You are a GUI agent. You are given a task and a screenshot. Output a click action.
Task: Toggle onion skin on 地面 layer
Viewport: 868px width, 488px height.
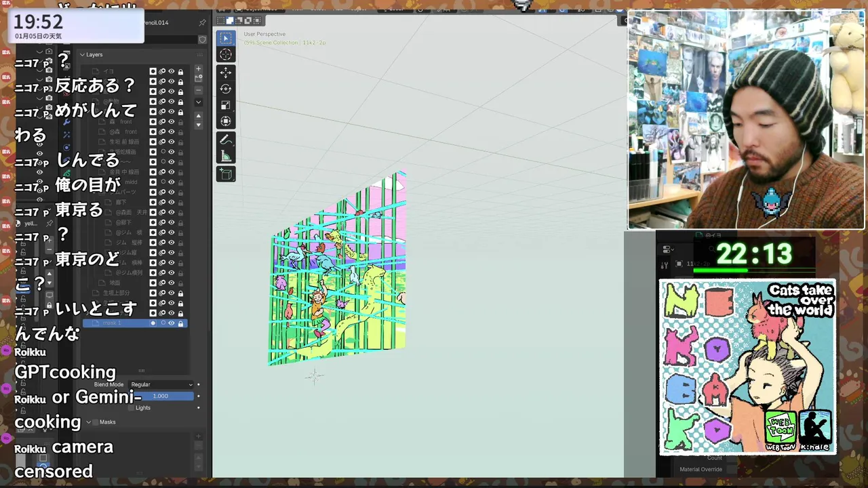[162, 283]
